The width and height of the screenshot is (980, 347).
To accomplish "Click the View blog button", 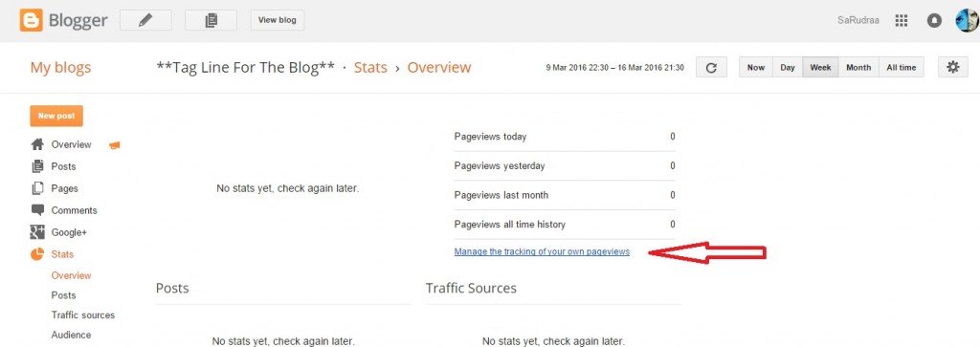I will click(277, 20).
